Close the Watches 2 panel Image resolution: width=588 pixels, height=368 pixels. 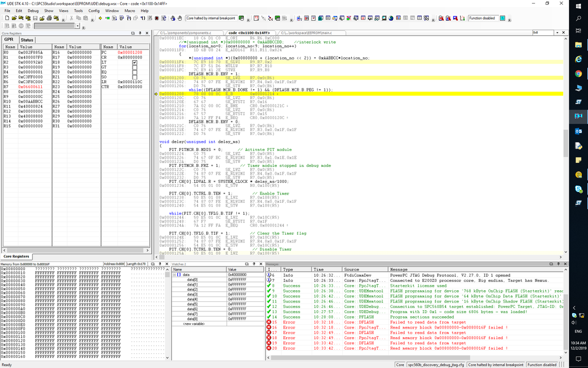[261, 264]
